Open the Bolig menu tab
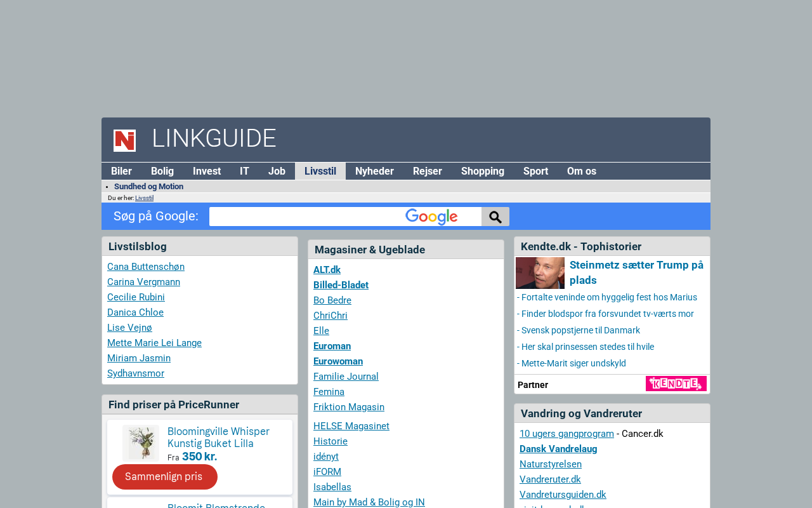The width and height of the screenshot is (812, 508). click(x=162, y=171)
